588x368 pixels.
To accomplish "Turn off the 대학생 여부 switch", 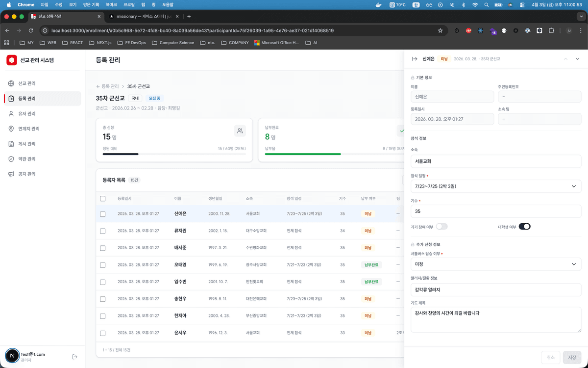I will (x=524, y=226).
